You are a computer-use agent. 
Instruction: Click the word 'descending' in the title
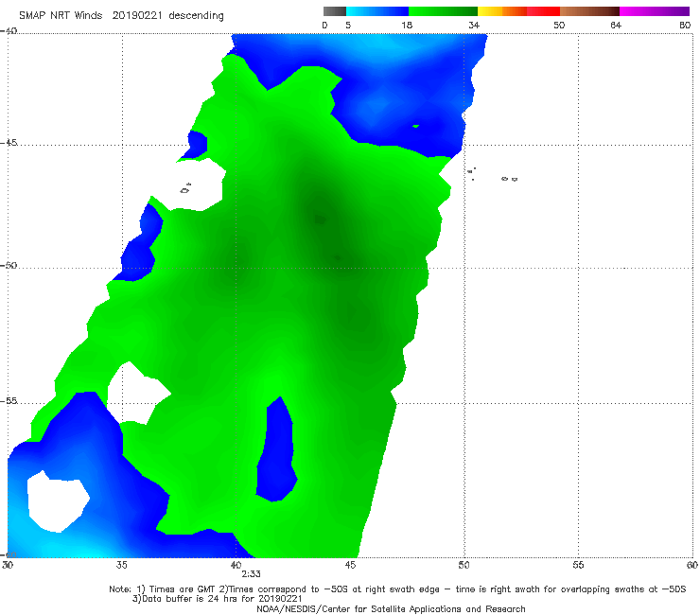tap(197, 16)
